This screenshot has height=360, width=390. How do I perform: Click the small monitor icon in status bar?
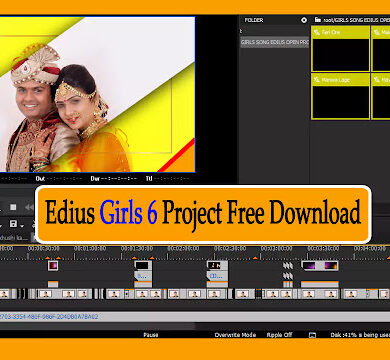click(x=312, y=335)
